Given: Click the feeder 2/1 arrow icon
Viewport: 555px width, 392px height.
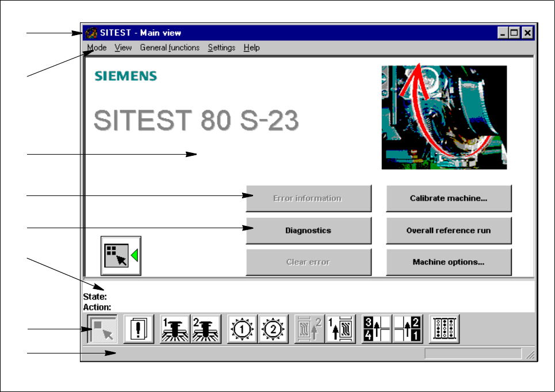Looking at the screenshot, I should [407, 329].
